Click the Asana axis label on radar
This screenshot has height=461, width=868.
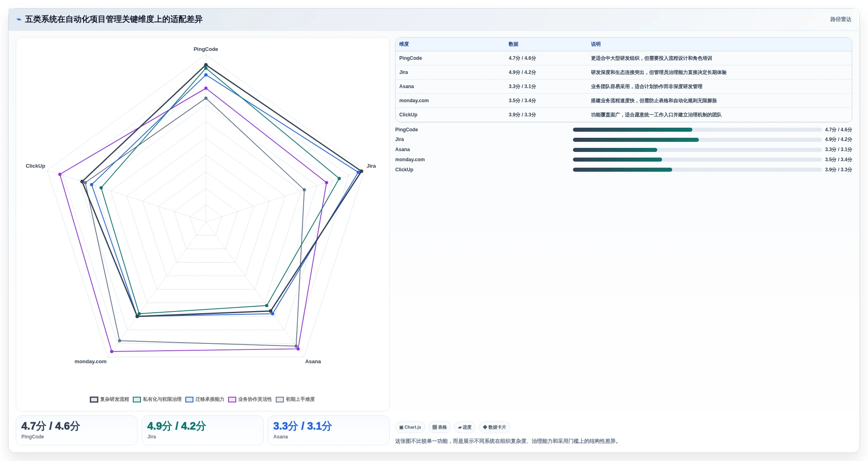click(x=313, y=362)
